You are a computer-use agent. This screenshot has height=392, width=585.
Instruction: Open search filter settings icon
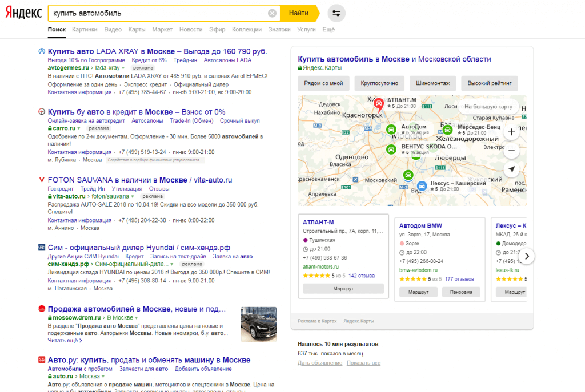pos(336,13)
